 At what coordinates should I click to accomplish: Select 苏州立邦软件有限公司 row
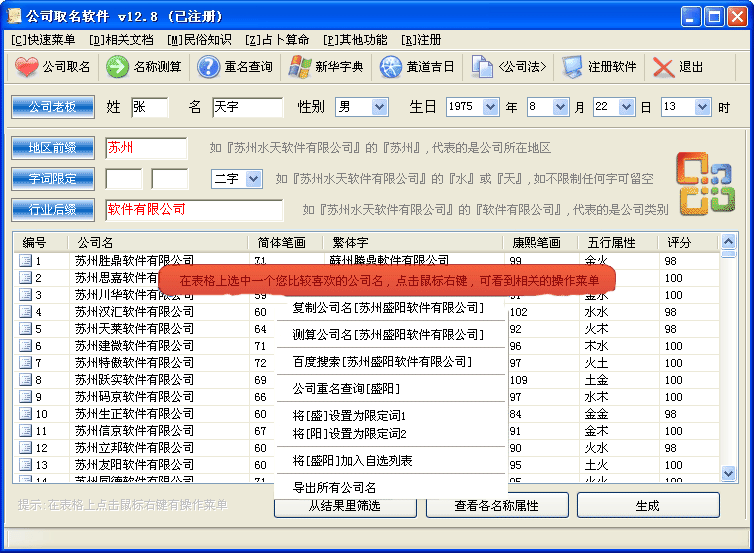tap(134, 448)
